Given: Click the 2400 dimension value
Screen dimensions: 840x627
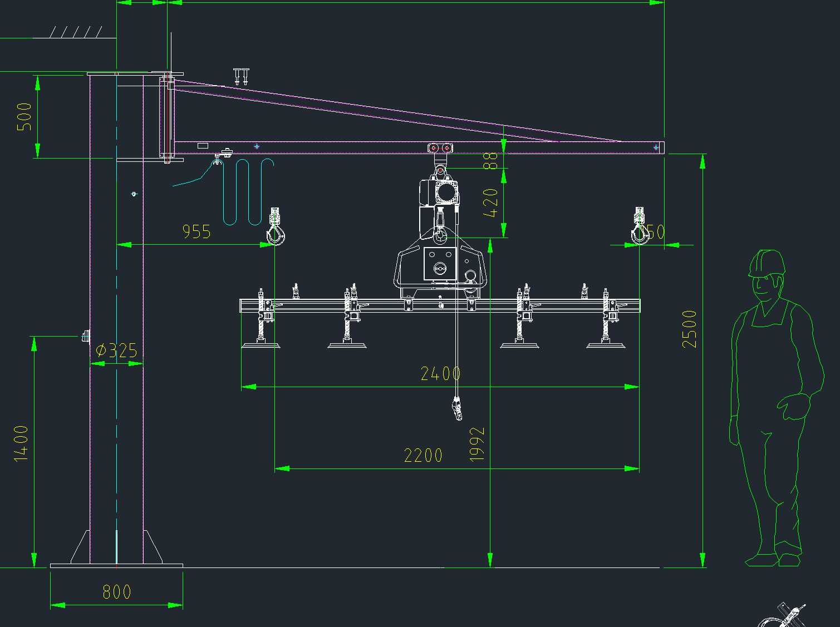Looking at the screenshot, I should [x=440, y=373].
